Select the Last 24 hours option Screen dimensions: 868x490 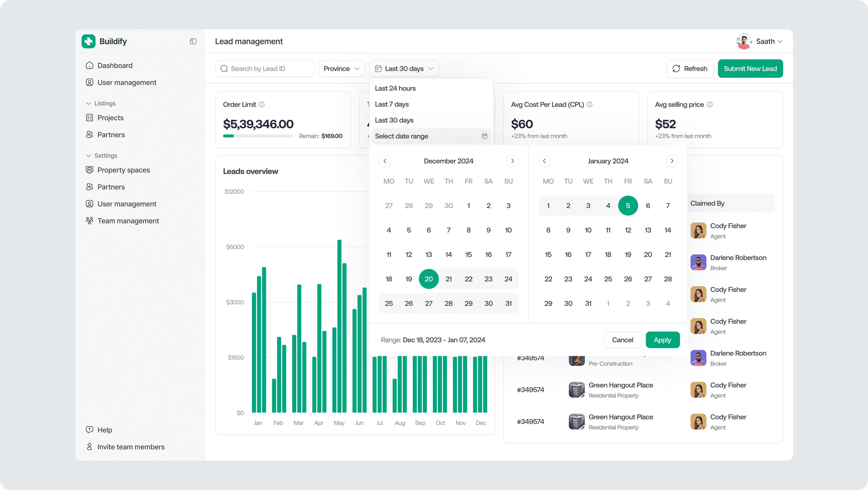pyautogui.click(x=395, y=88)
